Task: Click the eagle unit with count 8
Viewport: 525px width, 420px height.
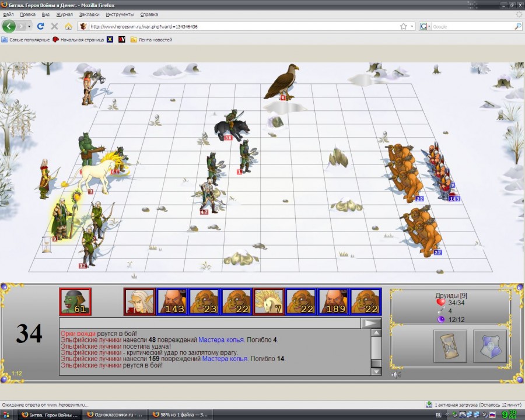Action: [282, 82]
